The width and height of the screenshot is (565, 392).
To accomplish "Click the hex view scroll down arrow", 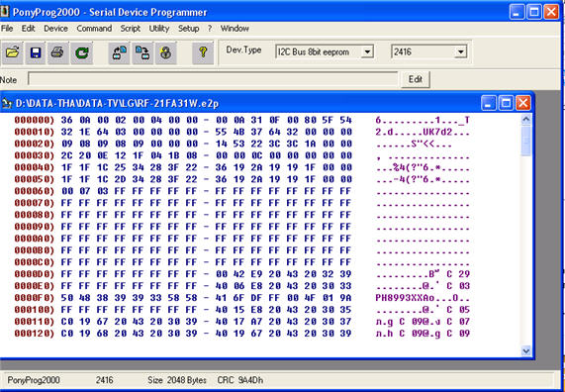I will pos(525,350).
